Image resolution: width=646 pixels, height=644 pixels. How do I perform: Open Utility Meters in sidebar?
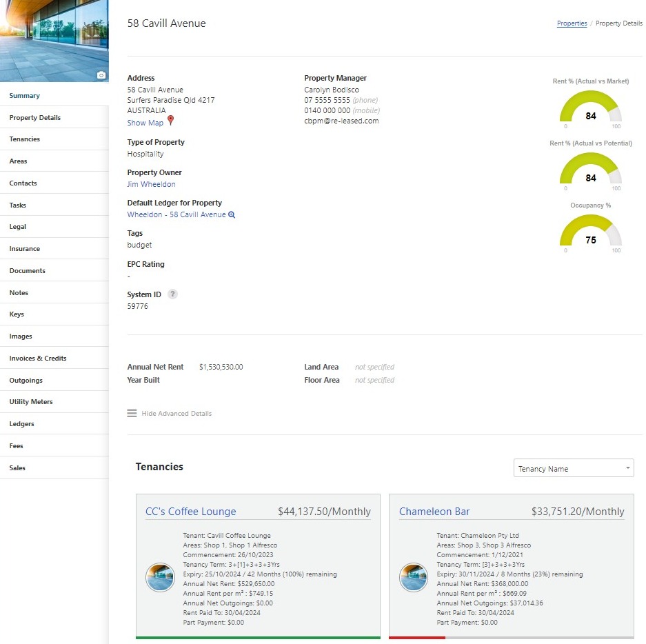click(54, 402)
